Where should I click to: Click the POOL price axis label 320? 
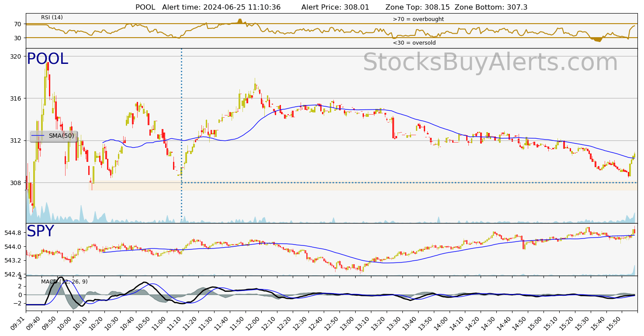[16, 56]
